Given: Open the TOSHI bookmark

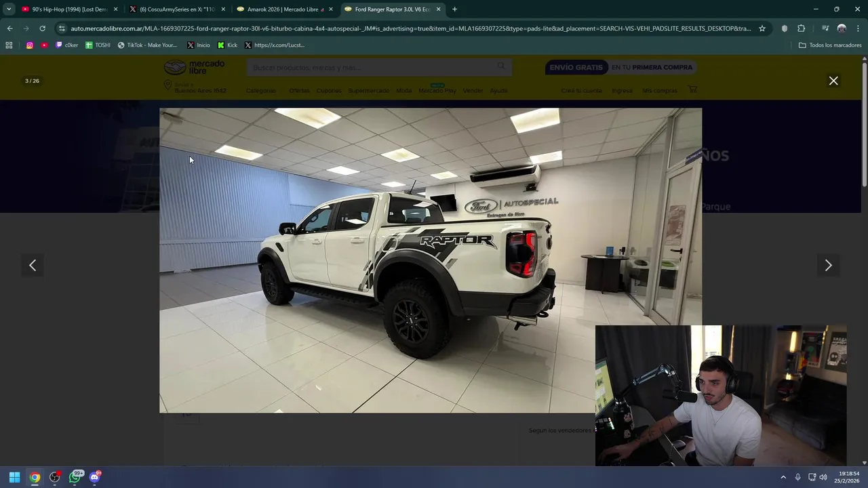Looking at the screenshot, I should coord(98,45).
